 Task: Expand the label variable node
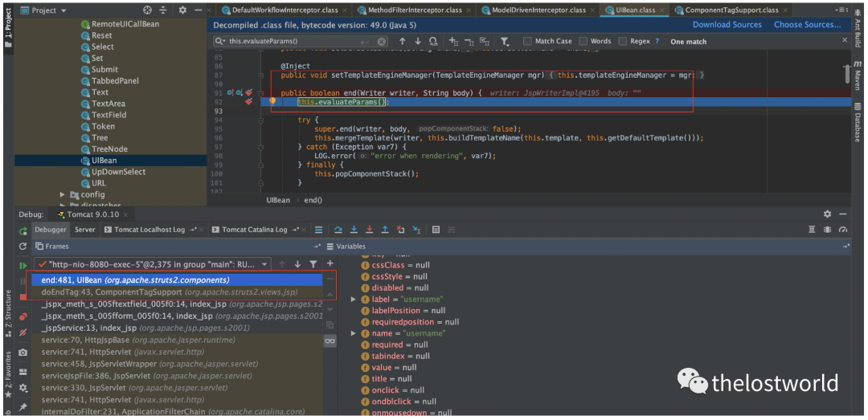(354, 300)
